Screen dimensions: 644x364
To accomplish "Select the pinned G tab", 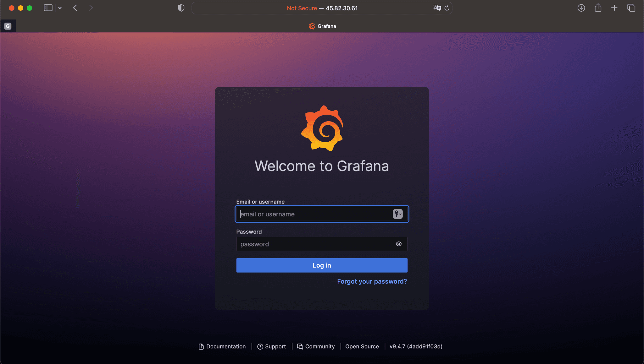I will [8, 26].
